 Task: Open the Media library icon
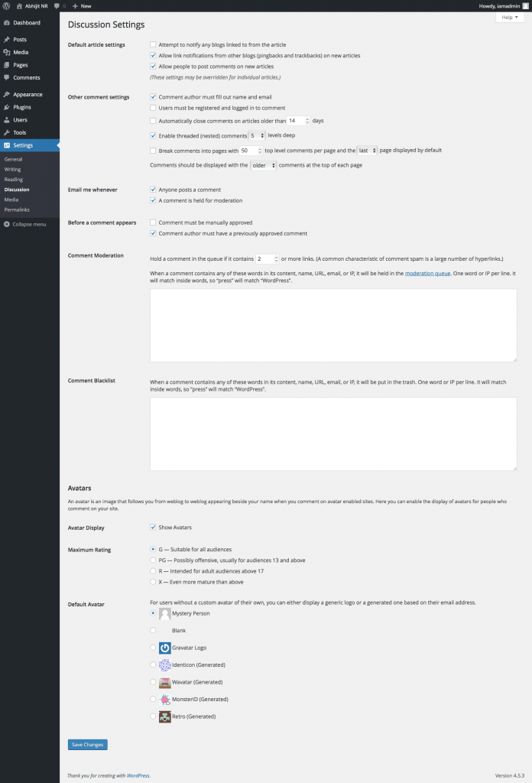(6, 52)
